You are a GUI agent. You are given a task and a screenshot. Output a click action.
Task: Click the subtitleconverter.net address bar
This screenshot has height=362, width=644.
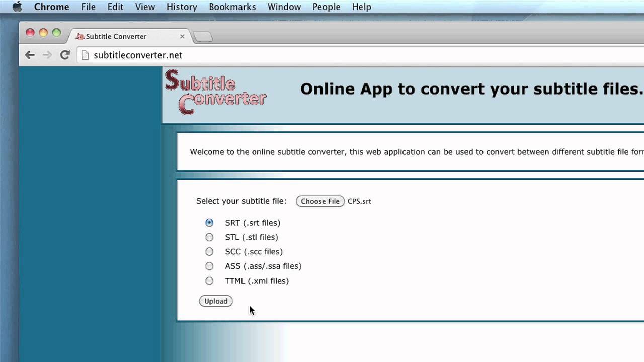click(x=360, y=55)
